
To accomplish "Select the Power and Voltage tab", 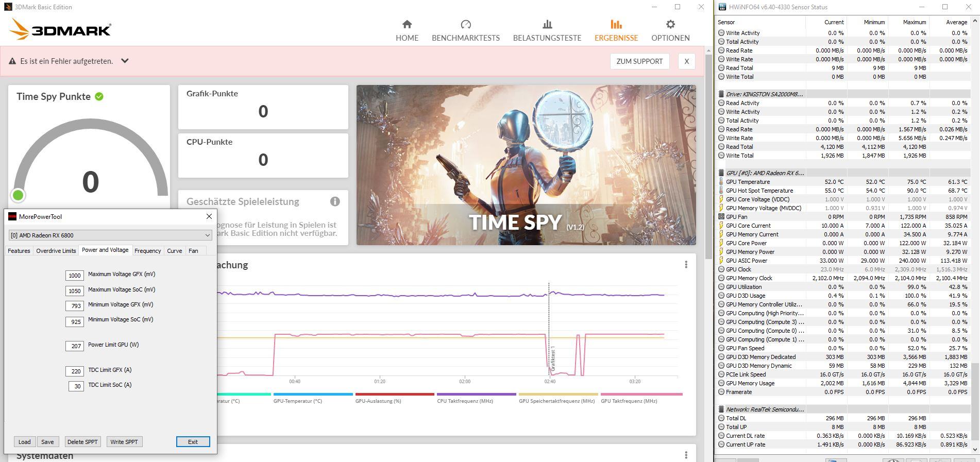I will [x=105, y=250].
